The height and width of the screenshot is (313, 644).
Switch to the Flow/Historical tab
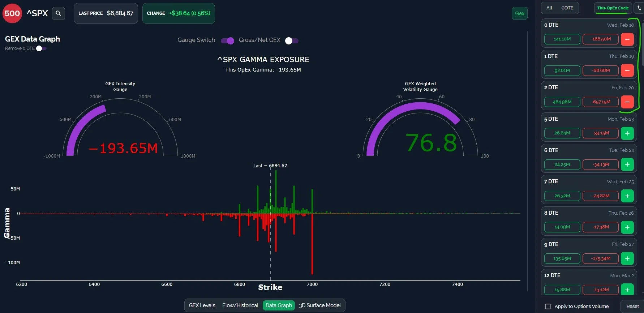point(240,305)
